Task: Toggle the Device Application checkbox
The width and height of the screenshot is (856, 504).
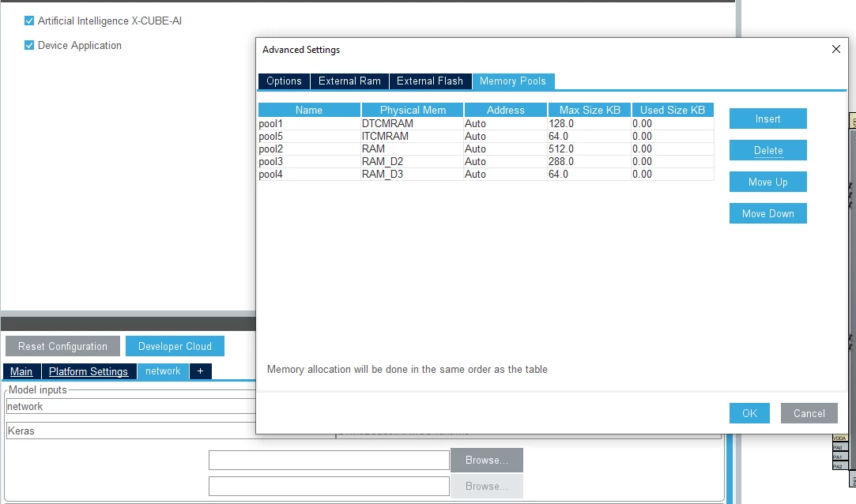Action: tap(29, 45)
